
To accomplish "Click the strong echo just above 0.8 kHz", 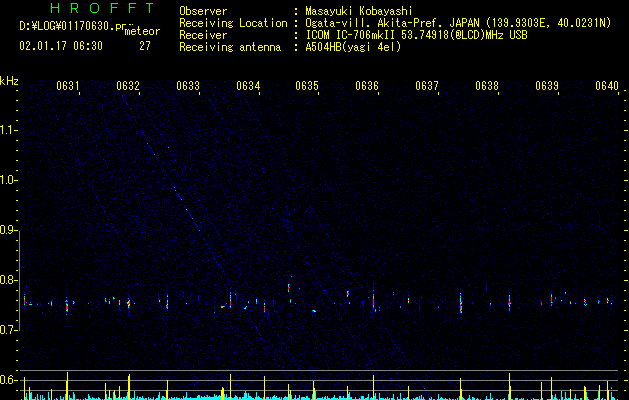I will [289, 287].
